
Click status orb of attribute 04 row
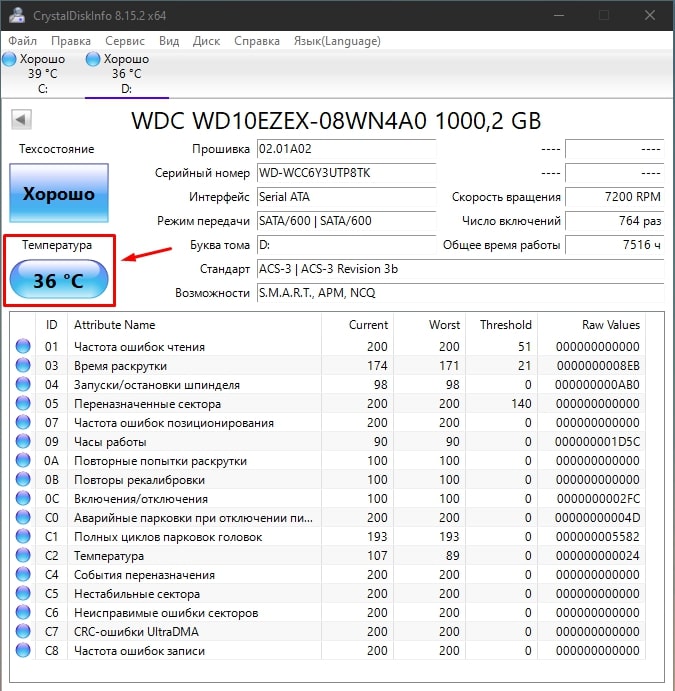[23, 384]
